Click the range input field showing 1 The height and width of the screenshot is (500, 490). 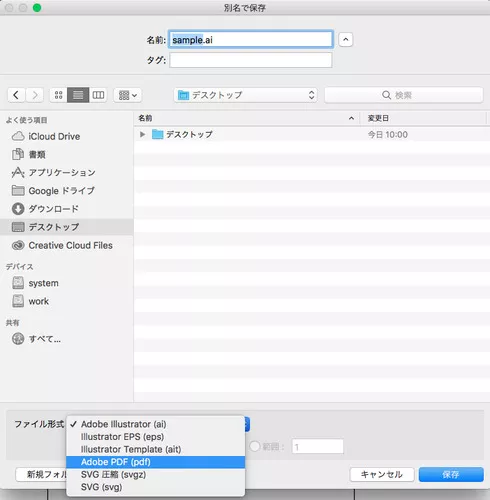click(318, 446)
